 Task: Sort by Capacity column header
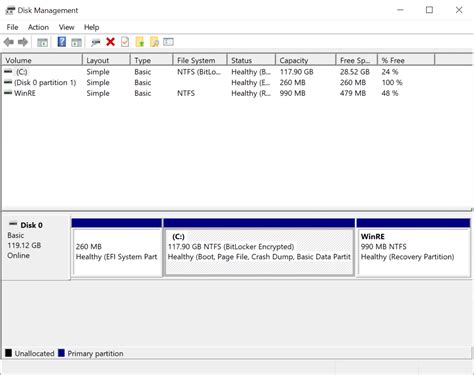tap(306, 60)
